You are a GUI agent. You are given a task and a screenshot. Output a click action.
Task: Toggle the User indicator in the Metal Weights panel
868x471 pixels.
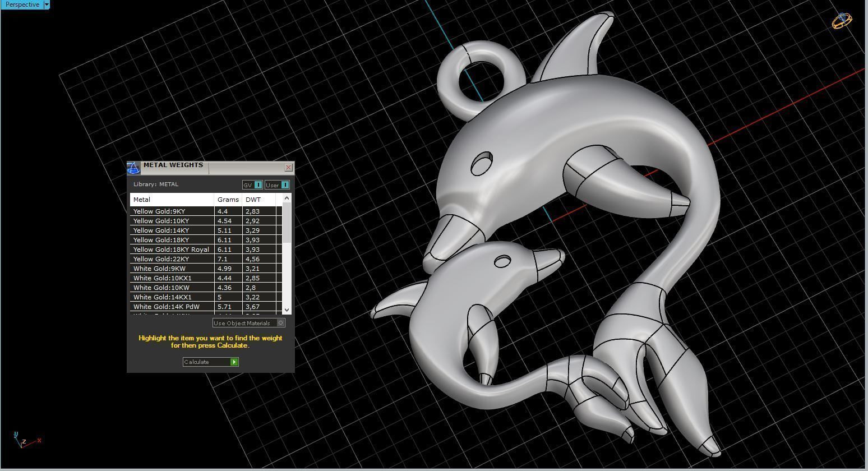[277, 184]
